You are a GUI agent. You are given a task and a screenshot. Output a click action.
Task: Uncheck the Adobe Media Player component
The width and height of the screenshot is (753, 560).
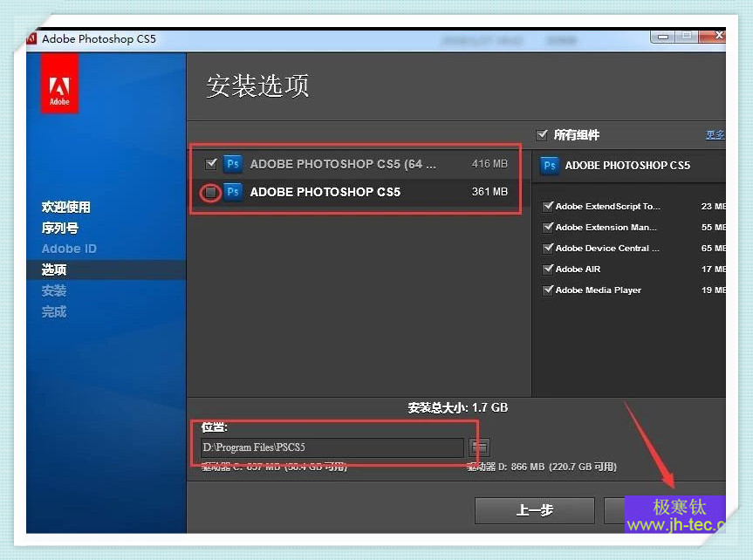(547, 290)
